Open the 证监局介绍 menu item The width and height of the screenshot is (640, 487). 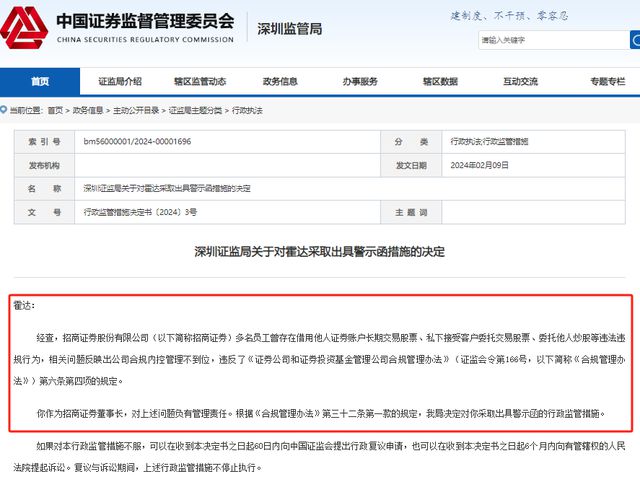tap(120, 81)
